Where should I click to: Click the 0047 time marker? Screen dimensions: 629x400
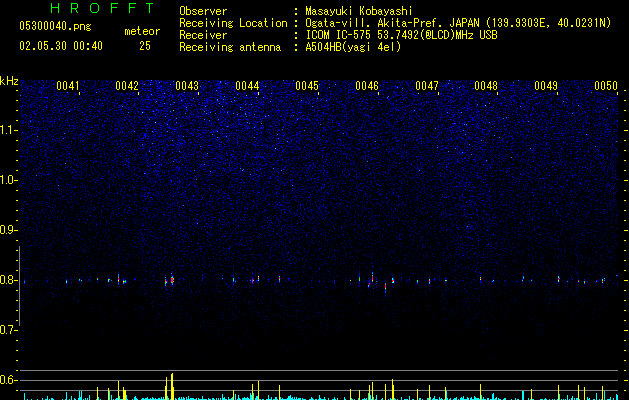pyautogui.click(x=427, y=86)
